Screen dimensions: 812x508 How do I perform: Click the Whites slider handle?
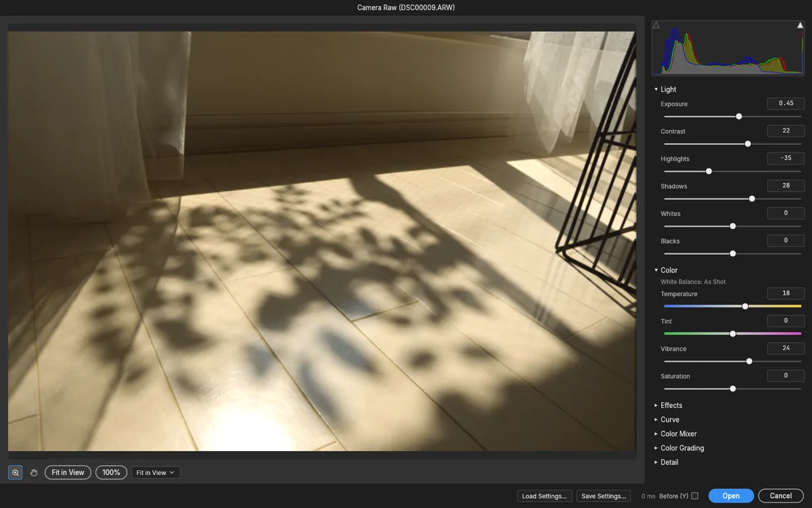tap(733, 226)
